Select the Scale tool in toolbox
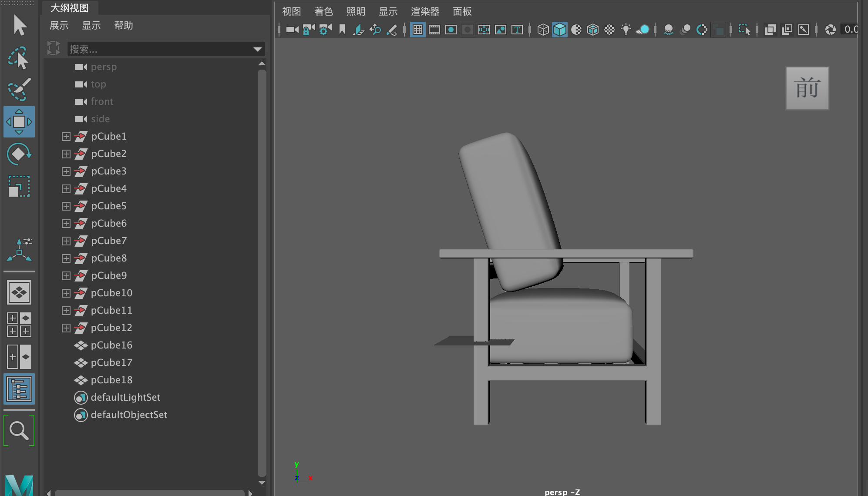This screenshot has width=868, height=496. tap(19, 186)
